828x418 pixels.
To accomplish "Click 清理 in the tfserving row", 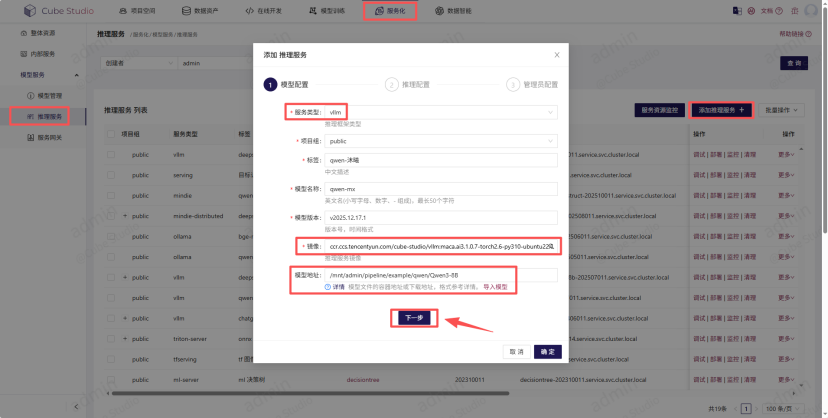I will pos(750,359).
